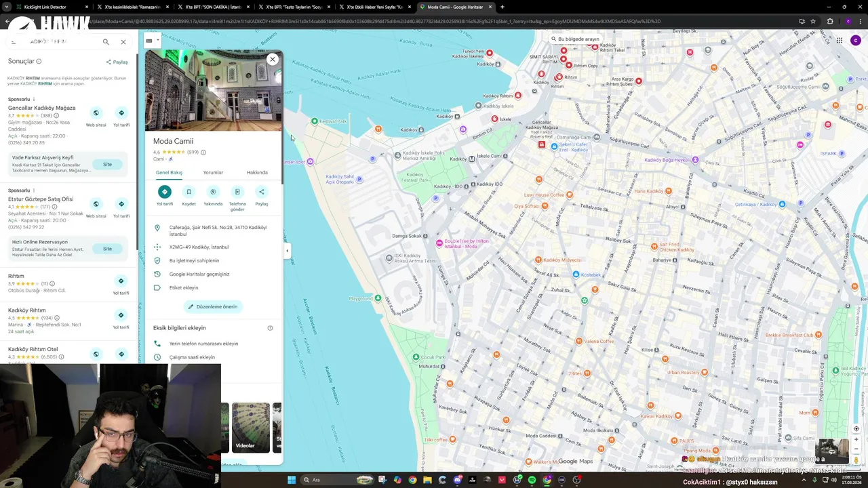Screen dimensions: 868x488
Task: Click the search magnifier in the Maps search box
Action: click(x=106, y=42)
